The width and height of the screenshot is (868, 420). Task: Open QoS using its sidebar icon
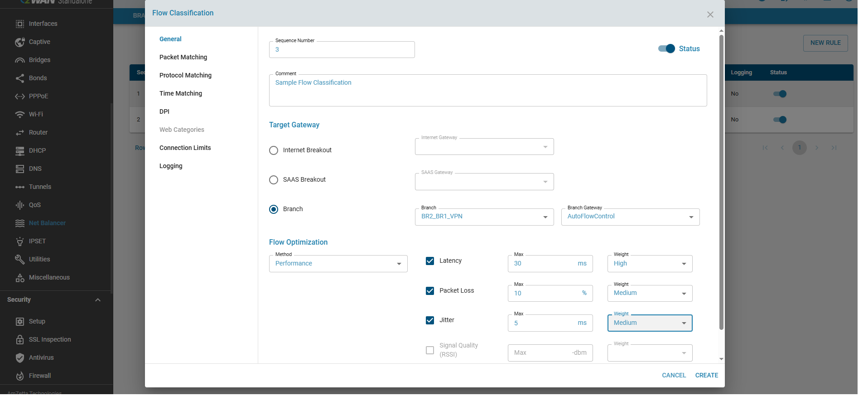click(20, 205)
